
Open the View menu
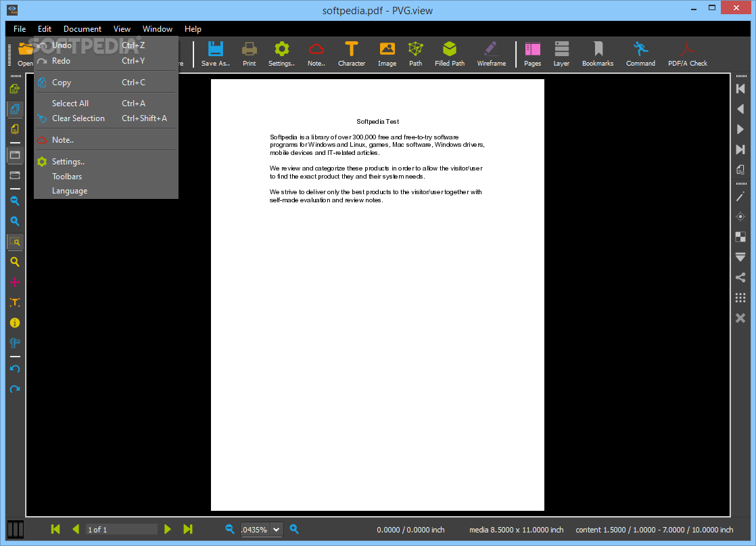tap(122, 29)
